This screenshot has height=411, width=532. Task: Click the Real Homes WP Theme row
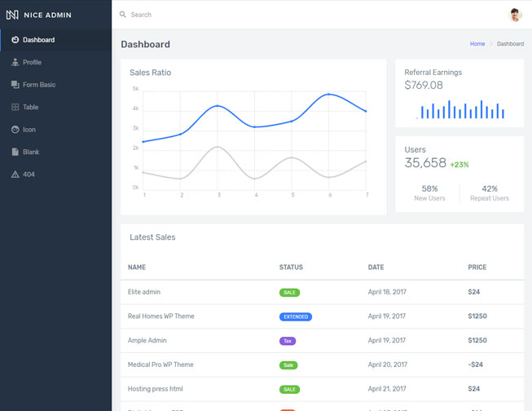(160, 316)
